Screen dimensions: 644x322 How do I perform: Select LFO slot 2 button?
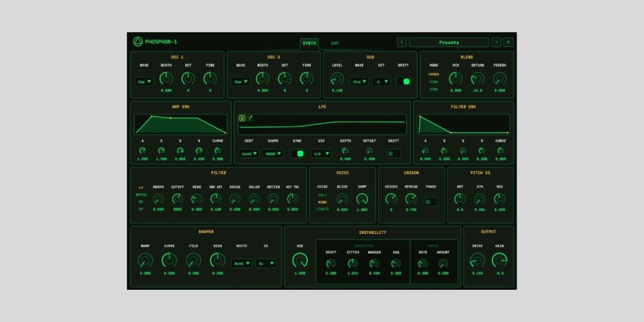point(250,118)
